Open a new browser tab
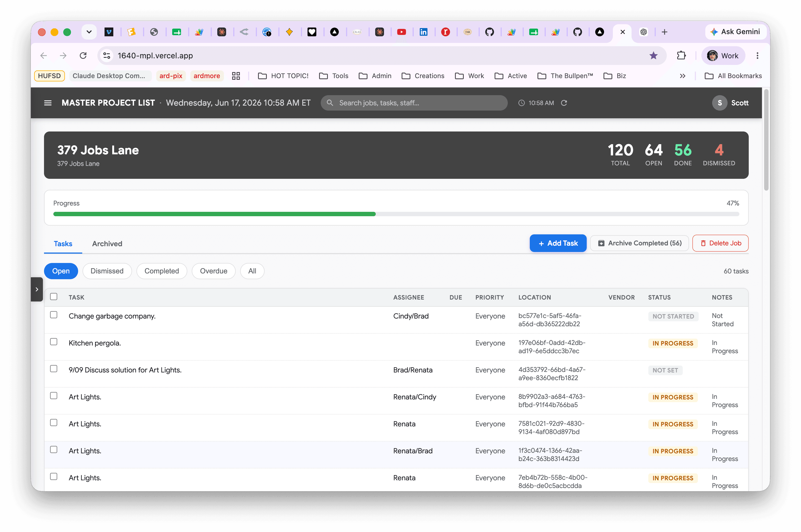The width and height of the screenshot is (801, 532). 664,32
